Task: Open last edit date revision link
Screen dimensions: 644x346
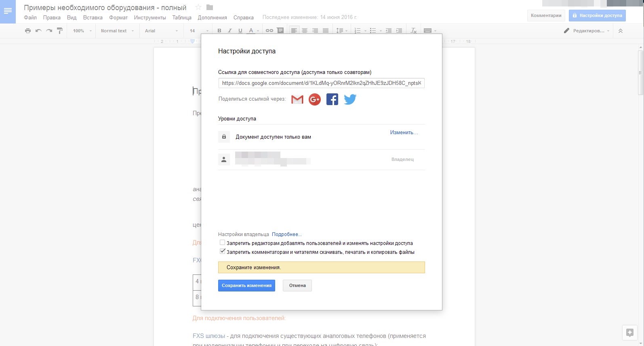Action: click(x=310, y=17)
